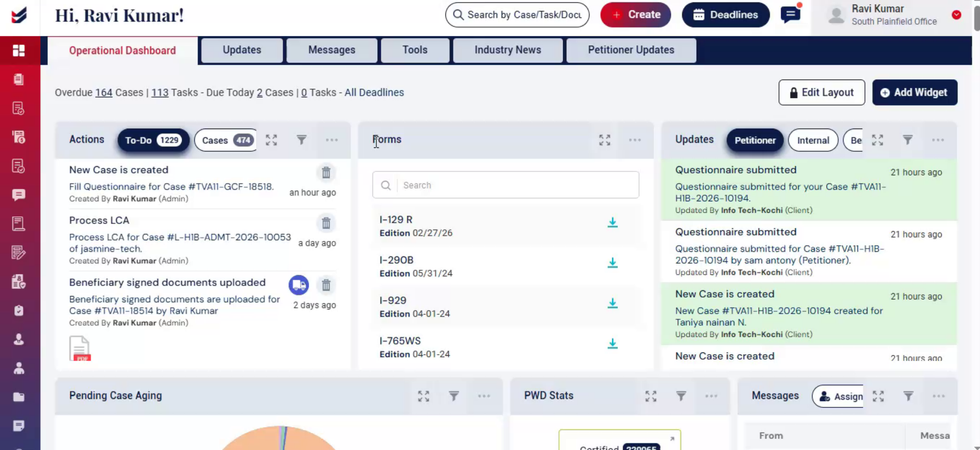Open the PDF attachment thumbnail
980x450 pixels.
[80, 348]
